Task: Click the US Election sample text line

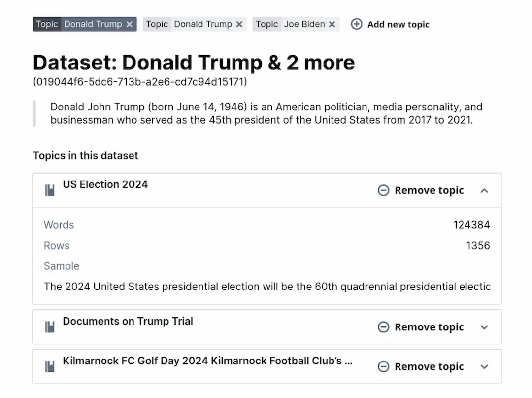Action: pyautogui.click(x=266, y=287)
